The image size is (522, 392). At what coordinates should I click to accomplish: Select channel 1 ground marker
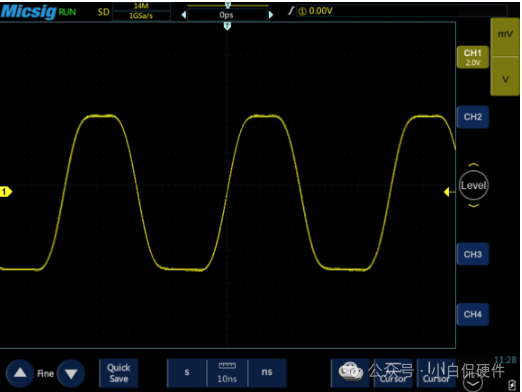coord(6,192)
